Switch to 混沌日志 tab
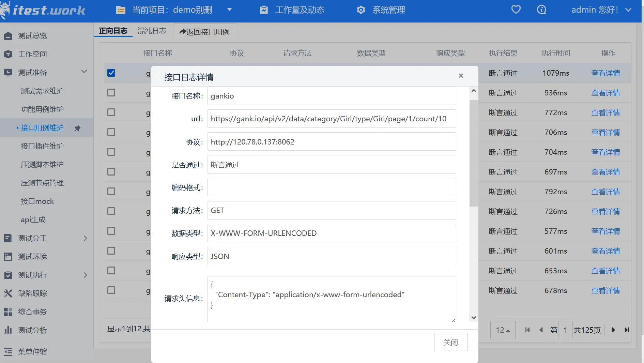644x363 pixels. click(152, 31)
